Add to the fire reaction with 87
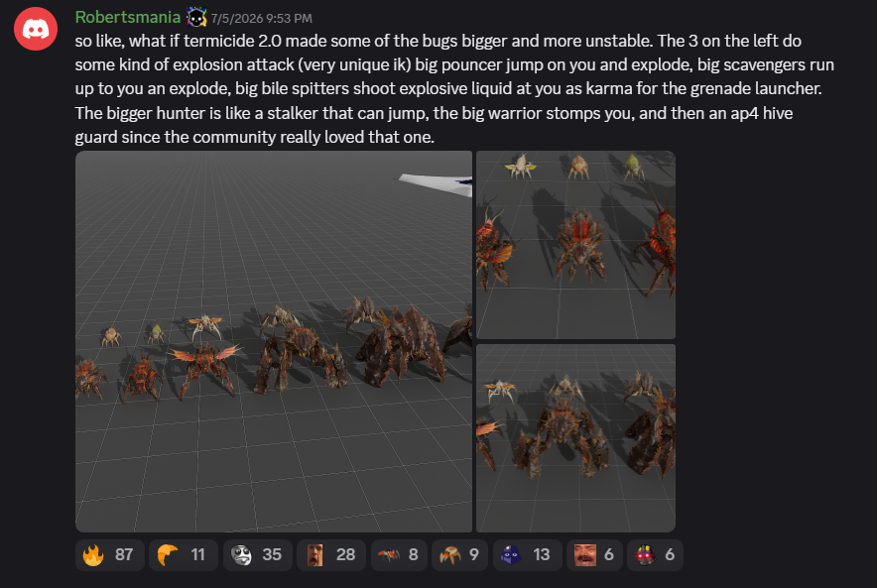The width and height of the screenshot is (877, 588). (109, 555)
